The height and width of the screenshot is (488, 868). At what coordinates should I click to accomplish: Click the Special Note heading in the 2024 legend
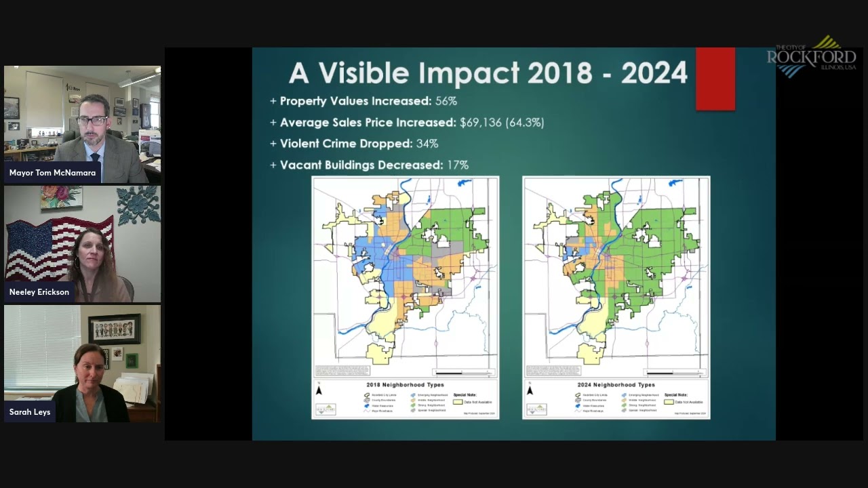[x=676, y=394]
